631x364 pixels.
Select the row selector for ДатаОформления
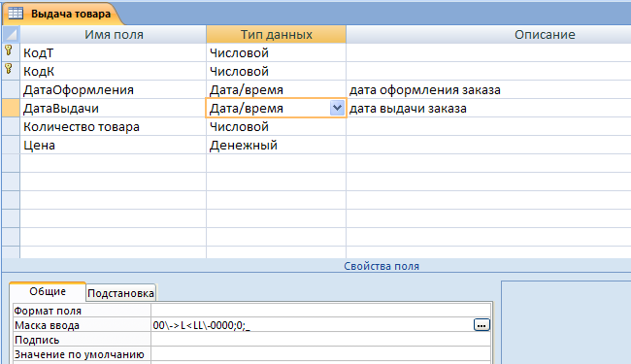click(11, 89)
